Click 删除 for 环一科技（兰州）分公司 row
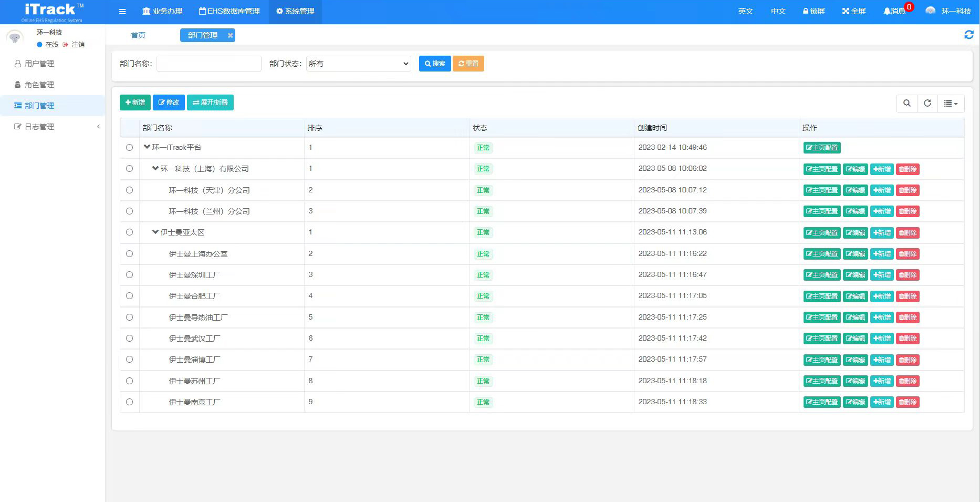The height and width of the screenshot is (502, 980). pyautogui.click(x=908, y=211)
